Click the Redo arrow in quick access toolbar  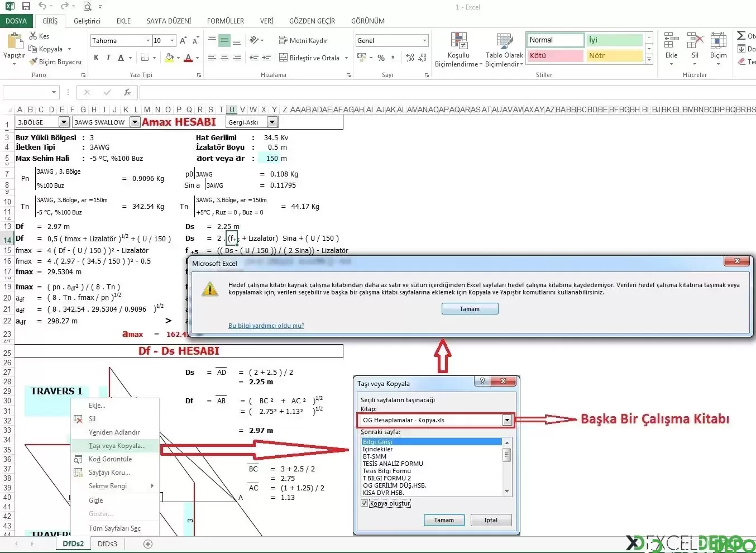pyautogui.click(x=64, y=7)
